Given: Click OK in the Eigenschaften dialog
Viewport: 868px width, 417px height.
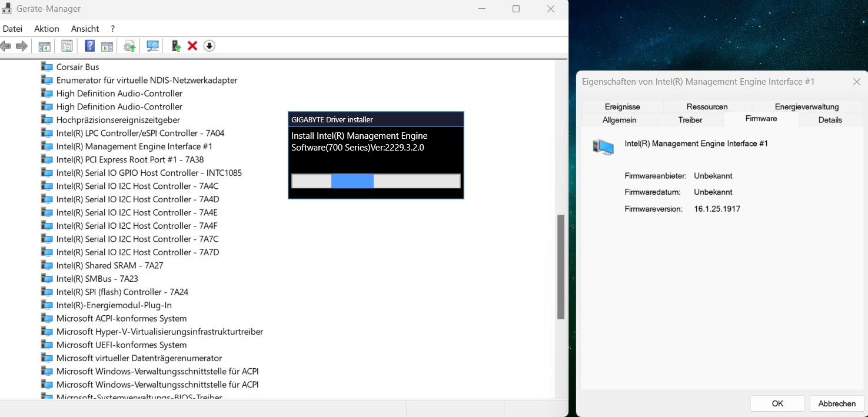Looking at the screenshot, I should coord(777,403).
